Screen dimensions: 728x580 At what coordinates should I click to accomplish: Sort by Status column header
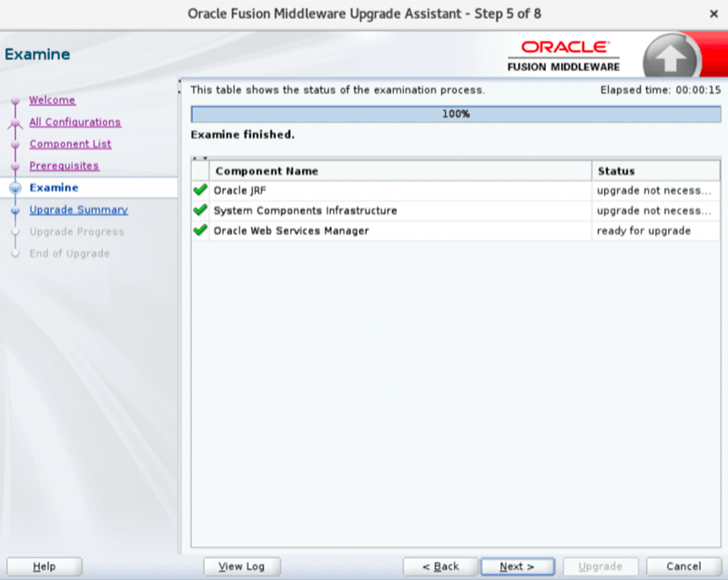point(656,171)
